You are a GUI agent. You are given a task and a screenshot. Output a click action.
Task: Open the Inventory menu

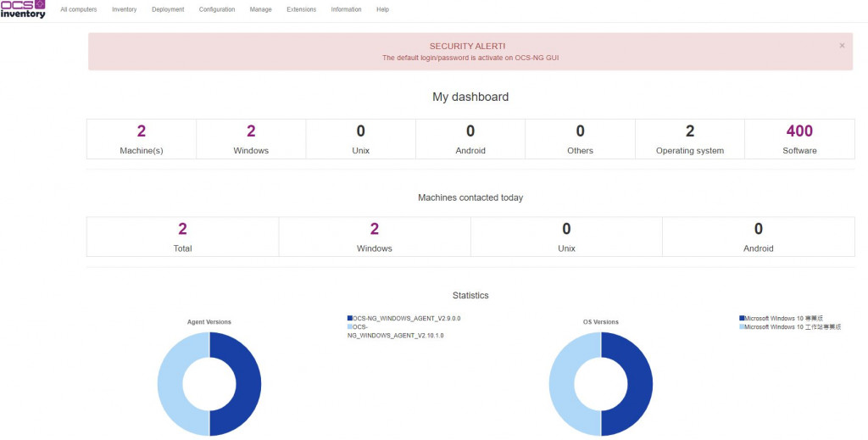click(124, 9)
